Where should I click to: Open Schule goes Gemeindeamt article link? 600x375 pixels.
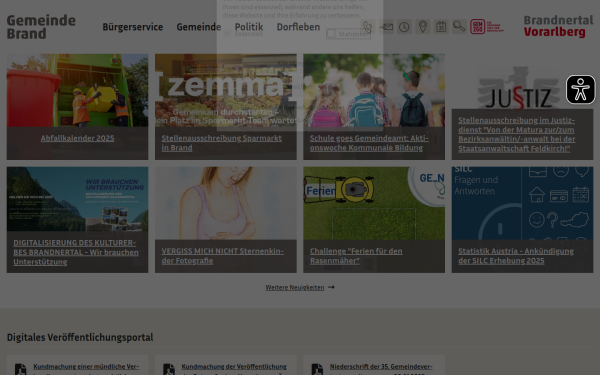point(369,143)
